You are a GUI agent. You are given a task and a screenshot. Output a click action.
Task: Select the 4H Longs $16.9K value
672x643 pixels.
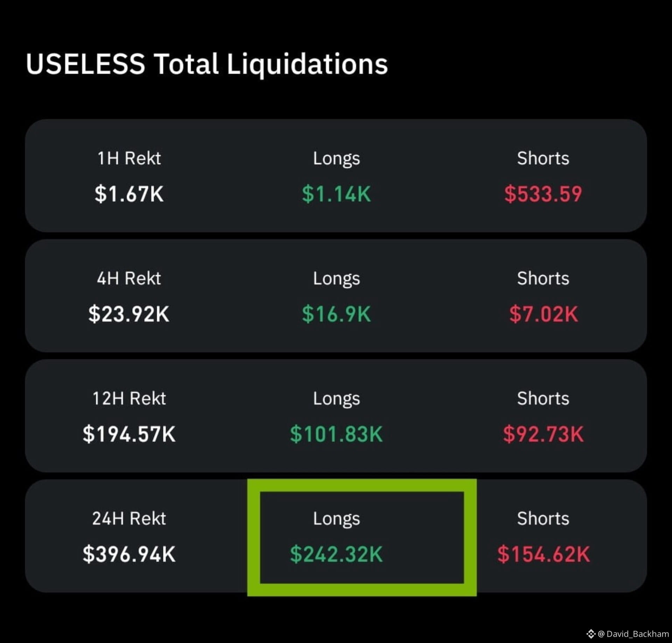point(336,314)
